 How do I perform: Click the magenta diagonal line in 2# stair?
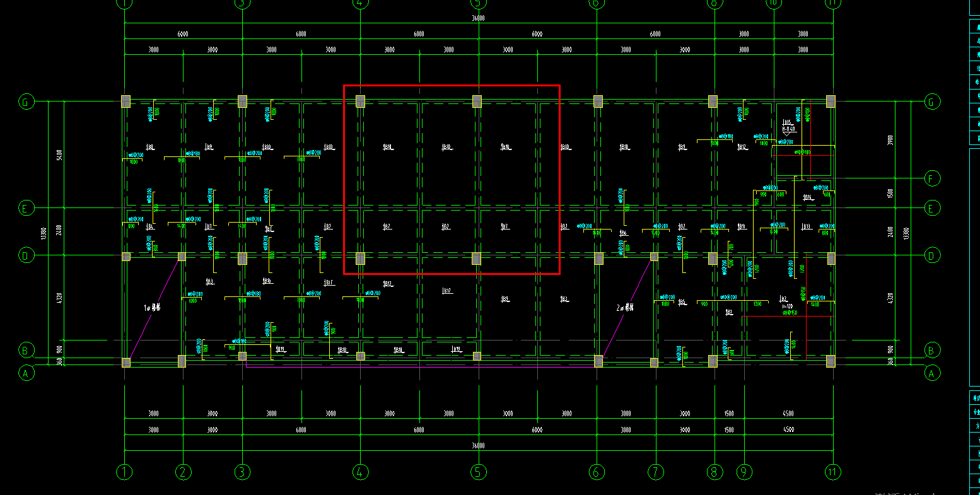click(x=627, y=308)
